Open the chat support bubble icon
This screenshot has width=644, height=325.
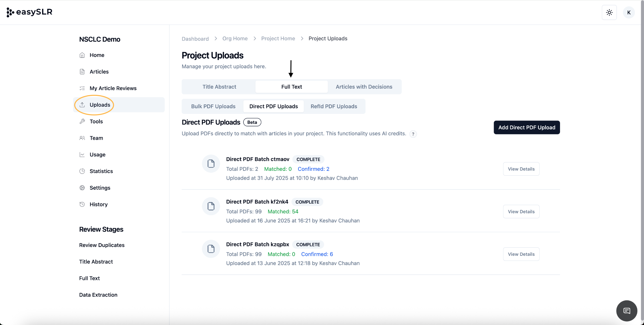(x=626, y=311)
